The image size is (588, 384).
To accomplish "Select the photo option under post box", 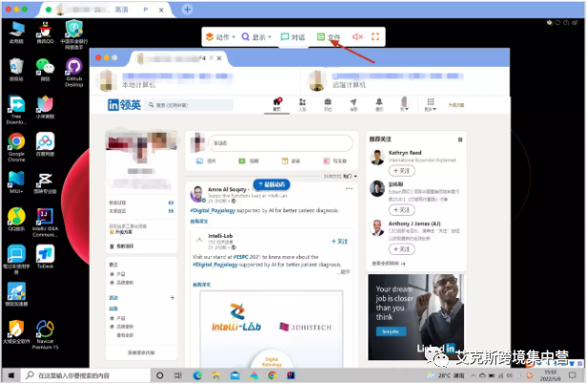I will pyautogui.click(x=206, y=161).
